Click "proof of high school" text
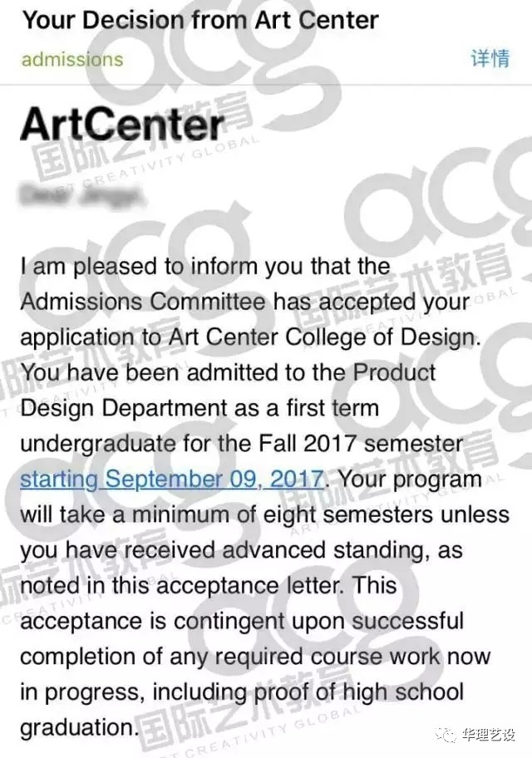The height and width of the screenshot is (758, 532). point(359,692)
